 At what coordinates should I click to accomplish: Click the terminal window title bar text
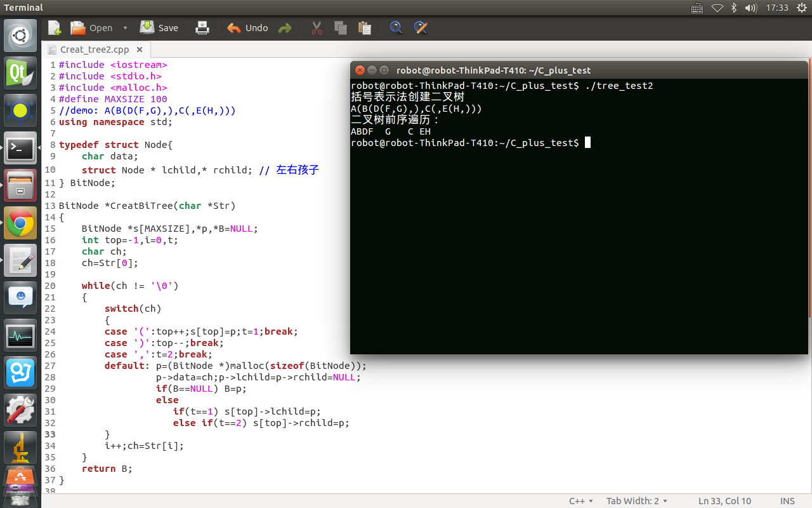(494, 70)
